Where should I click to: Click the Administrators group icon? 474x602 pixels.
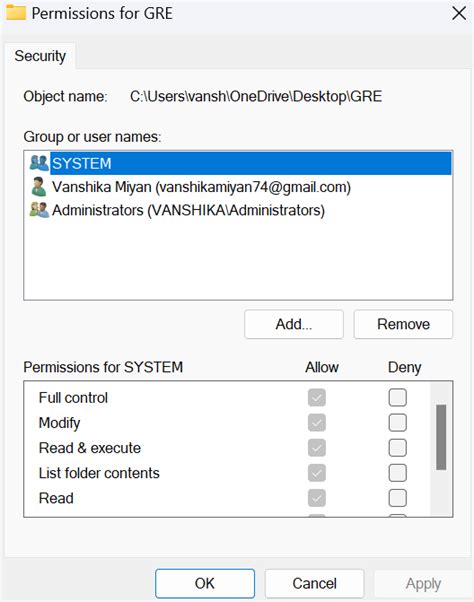pyautogui.click(x=39, y=210)
